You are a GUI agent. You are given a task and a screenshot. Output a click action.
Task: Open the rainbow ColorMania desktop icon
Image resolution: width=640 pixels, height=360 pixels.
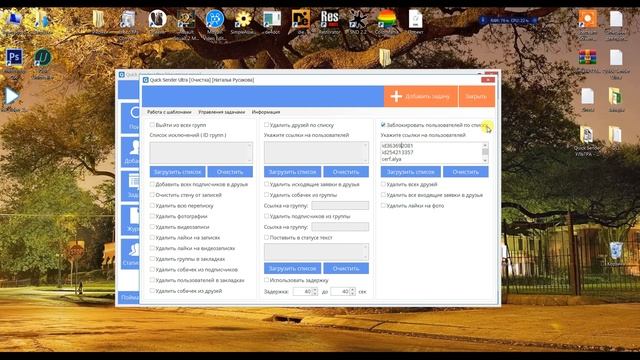tap(387, 19)
